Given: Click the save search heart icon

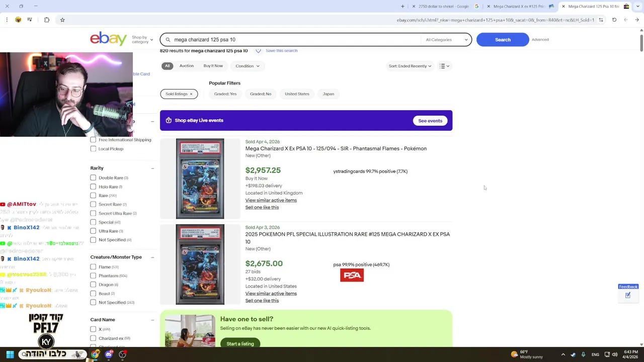Looking at the screenshot, I should pos(258,51).
